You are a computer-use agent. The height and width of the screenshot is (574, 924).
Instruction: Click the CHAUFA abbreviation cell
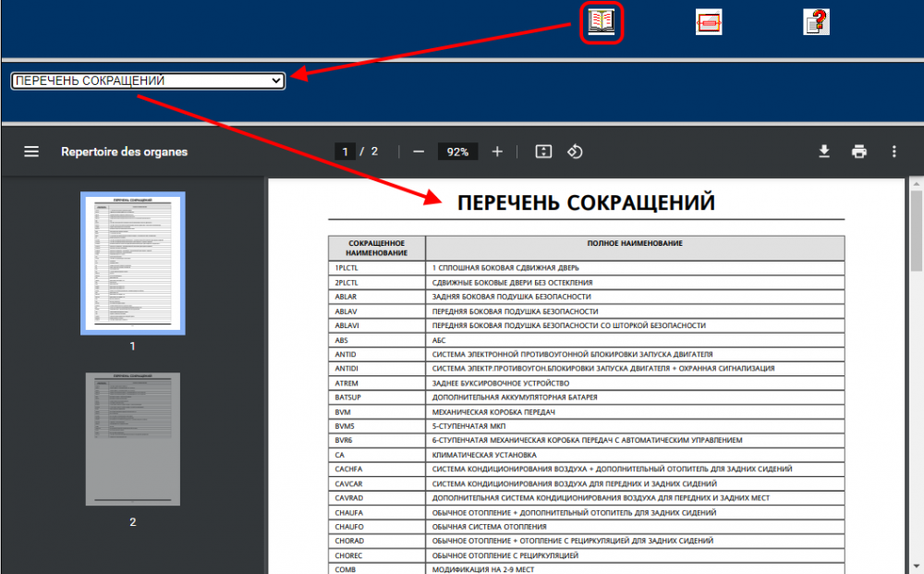pos(377,513)
